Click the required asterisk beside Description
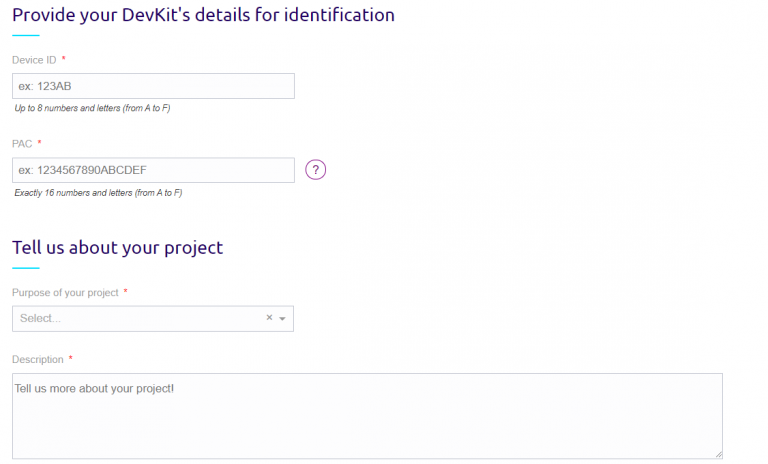Image resolution: width=768 pixels, height=464 pixels. tap(71, 359)
